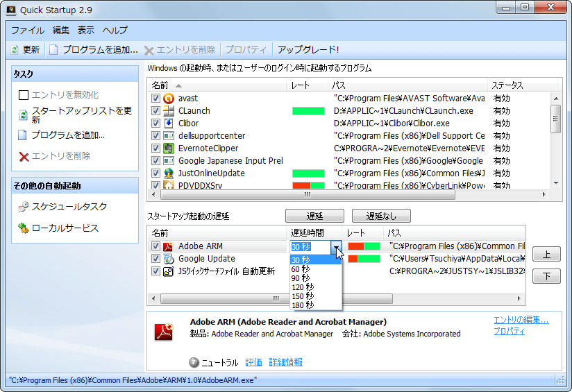Click the JSクイックサーチファイル icon

[x=168, y=271]
